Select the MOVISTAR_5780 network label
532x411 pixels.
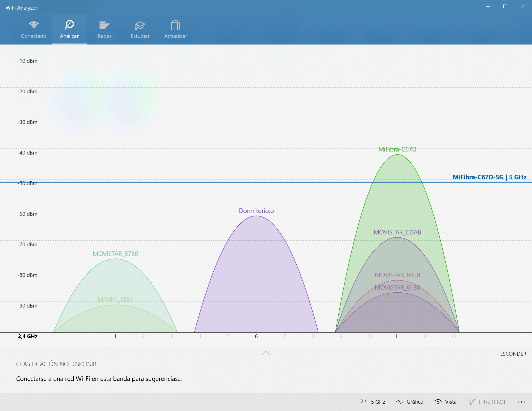pos(115,254)
